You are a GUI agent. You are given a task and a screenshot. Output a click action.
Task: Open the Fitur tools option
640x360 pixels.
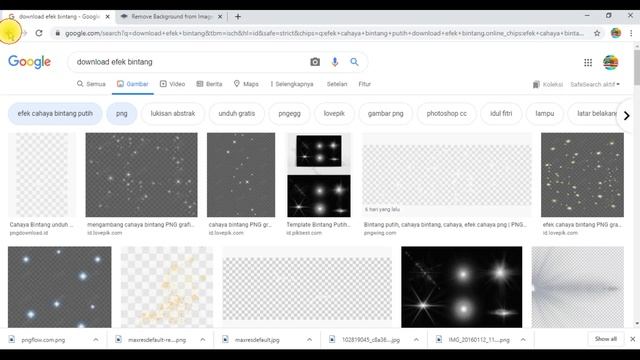(364, 84)
